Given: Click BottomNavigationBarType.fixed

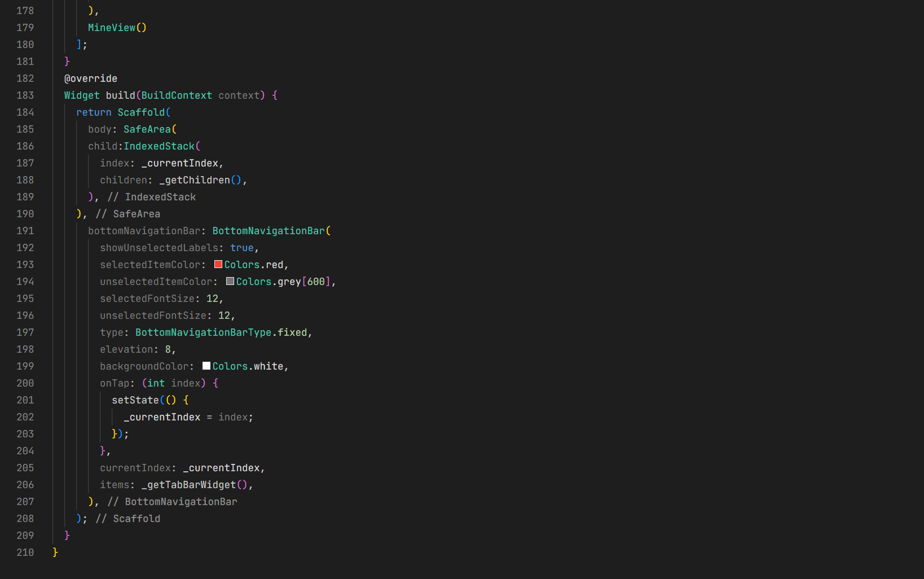Looking at the screenshot, I should [x=221, y=332].
